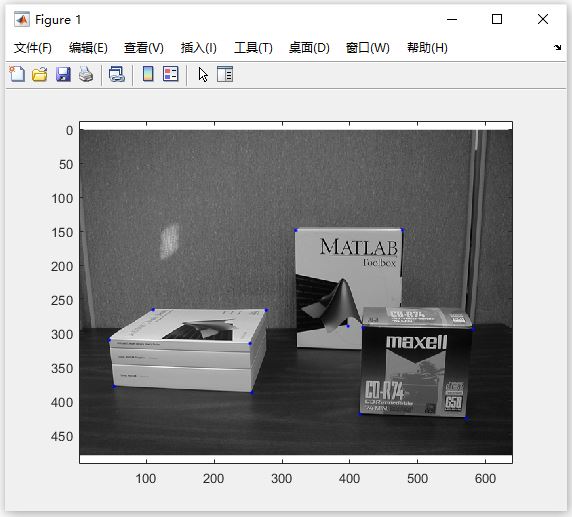Screen dimensions: 572x517
Task: Open the 插入(I) menu
Action: tap(199, 48)
